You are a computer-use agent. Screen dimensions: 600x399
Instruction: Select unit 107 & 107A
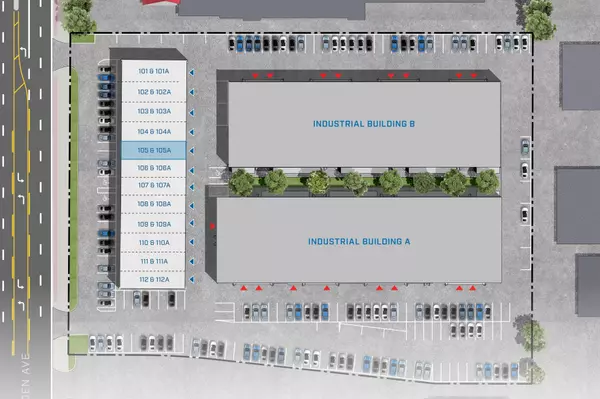click(154, 185)
